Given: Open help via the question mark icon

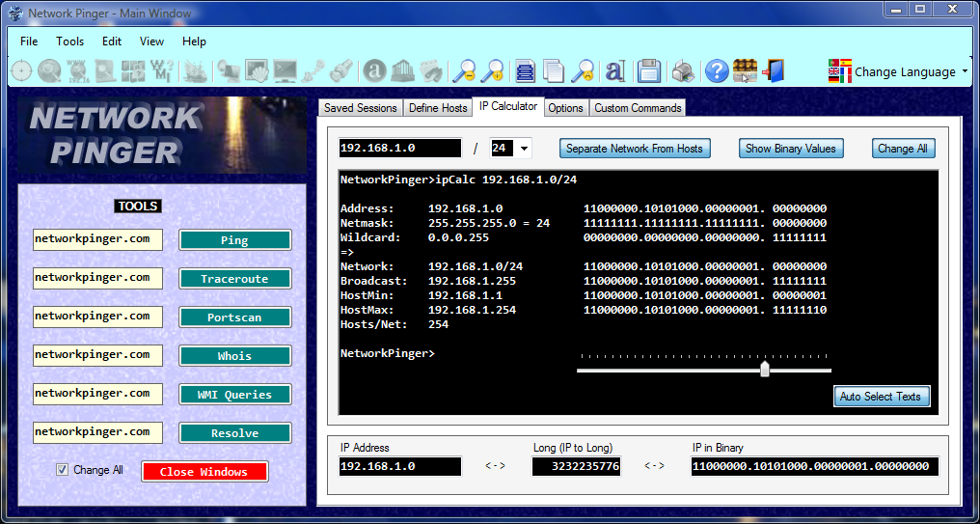Looking at the screenshot, I should [717, 70].
